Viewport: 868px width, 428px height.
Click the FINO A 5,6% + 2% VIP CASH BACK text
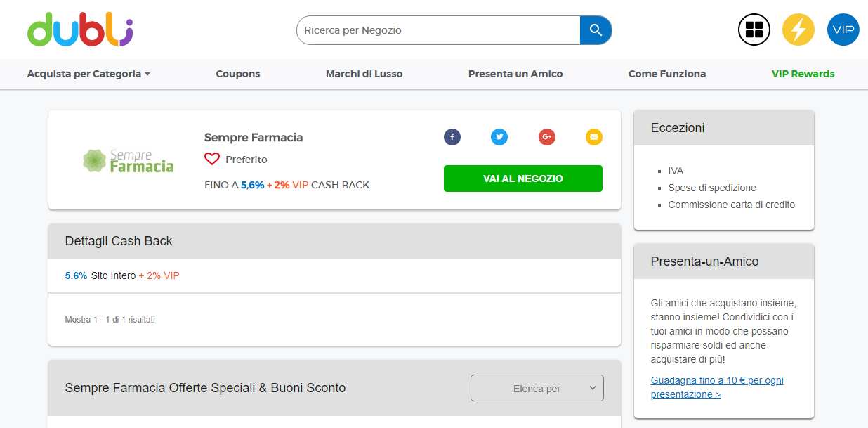pyautogui.click(x=287, y=185)
